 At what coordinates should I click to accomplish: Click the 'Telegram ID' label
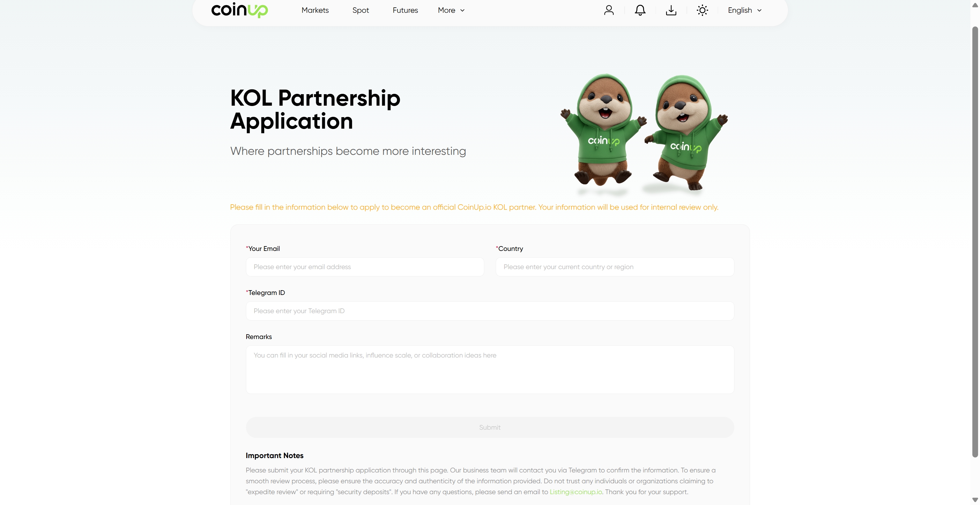[265, 293]
